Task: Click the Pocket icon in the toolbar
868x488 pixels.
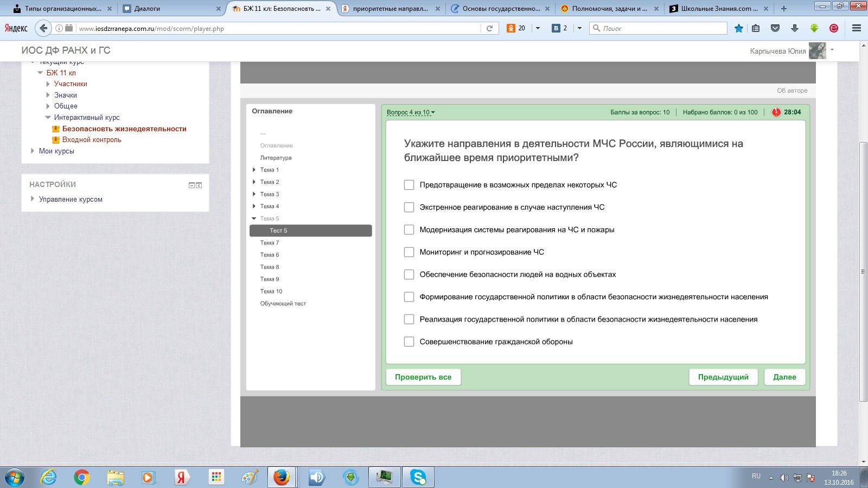Action: 775,28
